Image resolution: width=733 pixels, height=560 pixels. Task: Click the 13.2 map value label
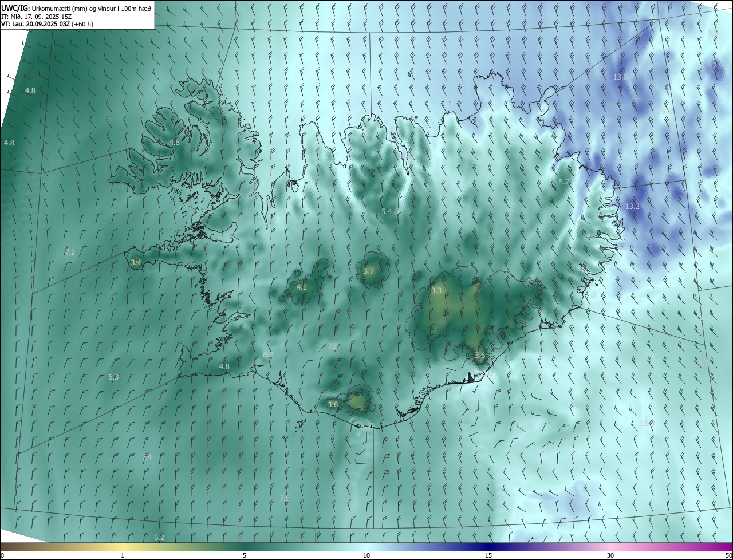pyautogui.click(x=632, y=206)
